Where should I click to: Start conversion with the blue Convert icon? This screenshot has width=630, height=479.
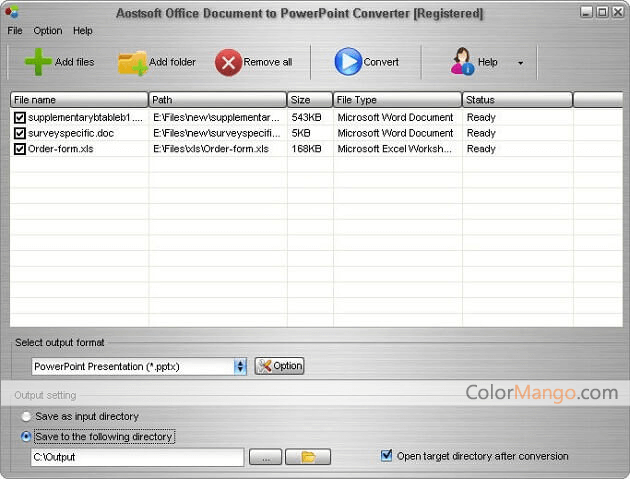tap(348, 62)
